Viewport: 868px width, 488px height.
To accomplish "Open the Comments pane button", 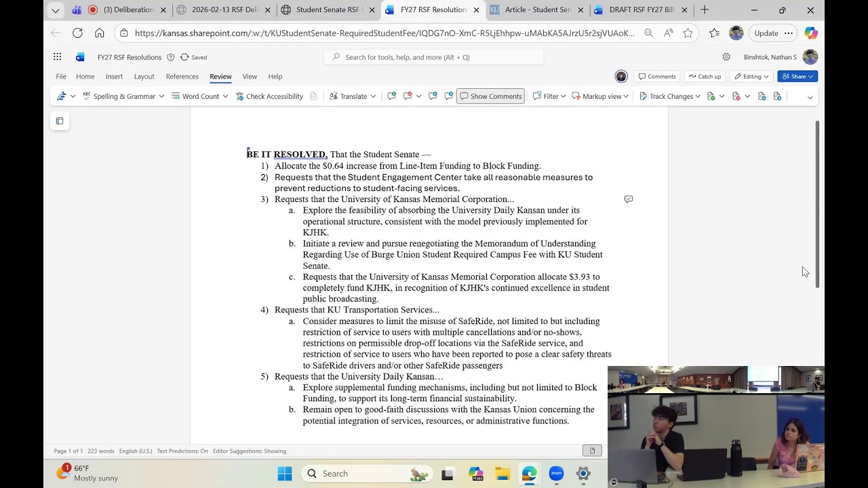I will click(x=656, y=77).
